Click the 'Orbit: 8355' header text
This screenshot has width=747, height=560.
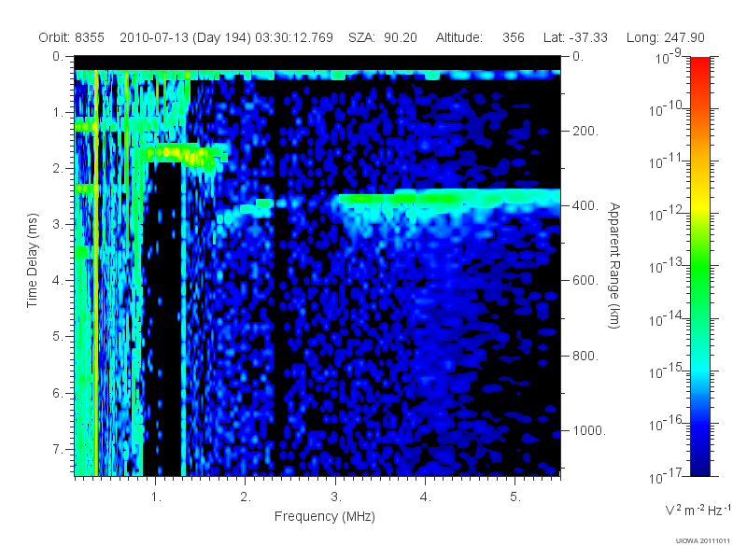tap(72, 37)
